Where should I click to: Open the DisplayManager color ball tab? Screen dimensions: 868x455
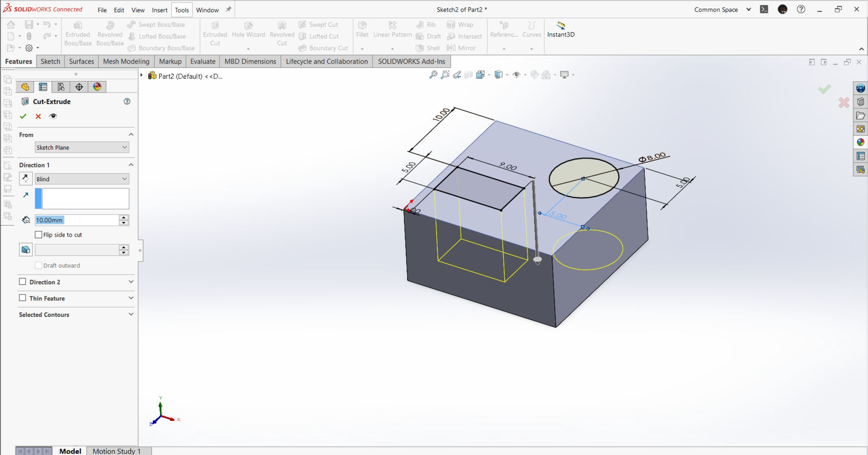(x=97, y=87)
